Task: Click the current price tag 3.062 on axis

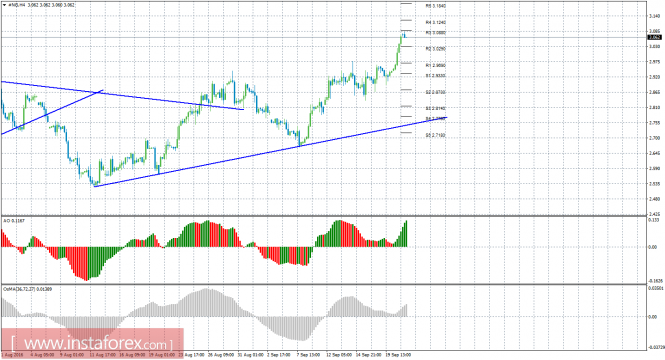Action: (654, 38)
